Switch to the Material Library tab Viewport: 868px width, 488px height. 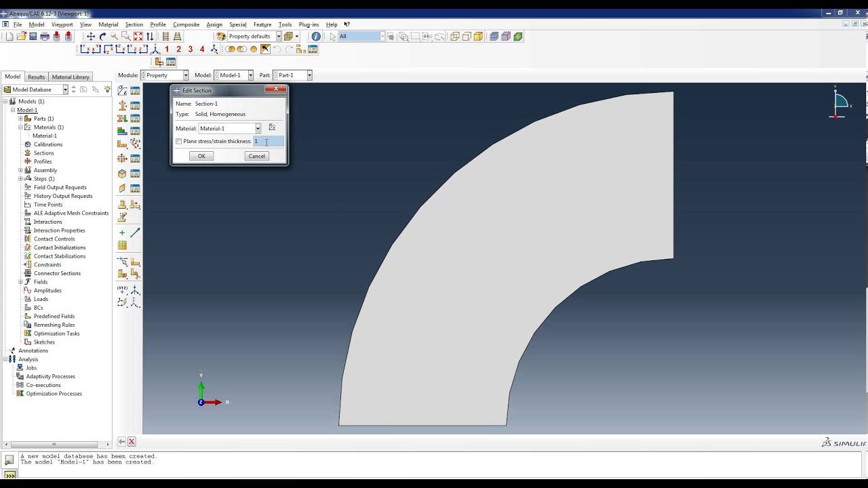click(x=71, y=77)
